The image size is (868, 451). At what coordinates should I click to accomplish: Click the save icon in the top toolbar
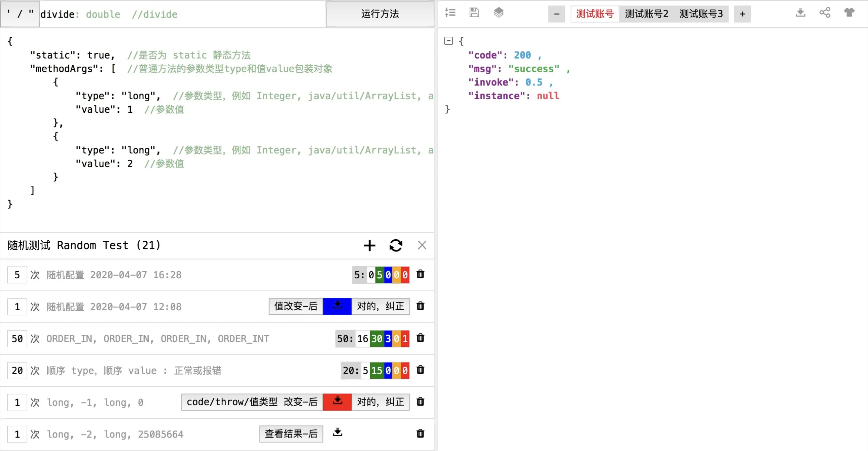point(474,12)
